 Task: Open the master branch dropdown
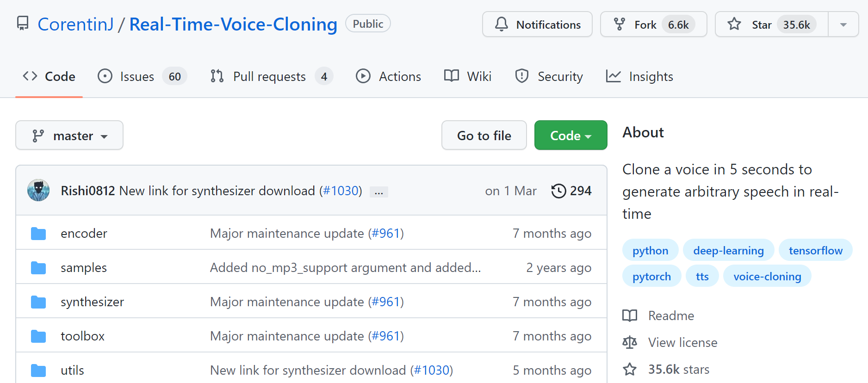69,135
